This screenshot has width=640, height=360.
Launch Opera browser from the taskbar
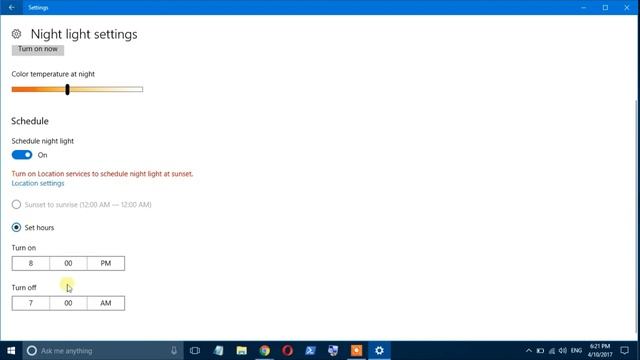[287, 351]
